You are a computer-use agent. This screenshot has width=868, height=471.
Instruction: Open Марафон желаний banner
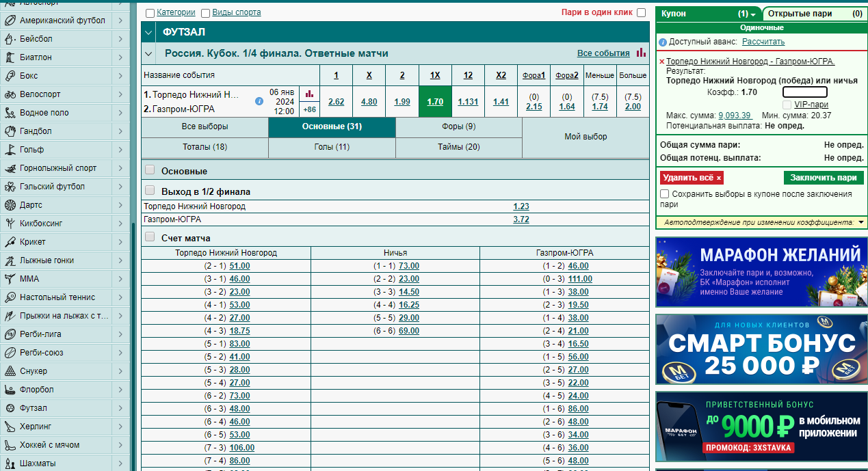pos(761,272)
